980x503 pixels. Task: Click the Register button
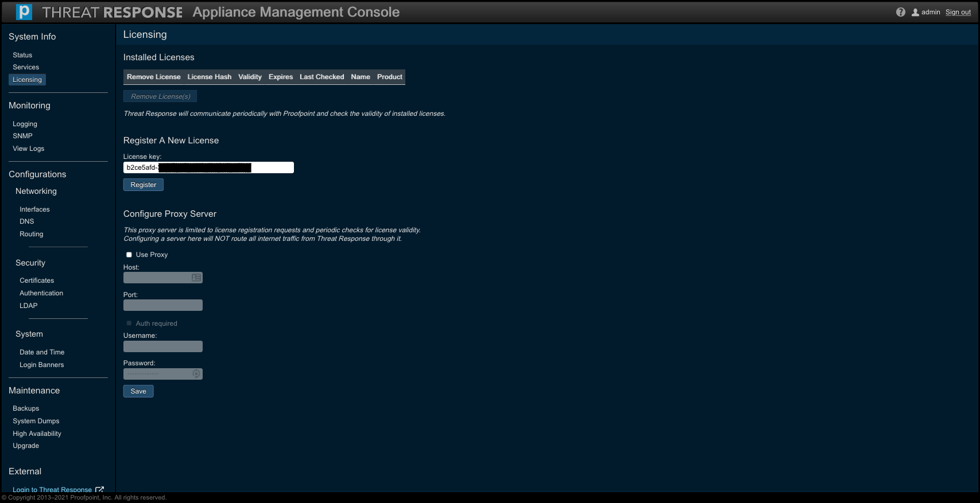144,185
